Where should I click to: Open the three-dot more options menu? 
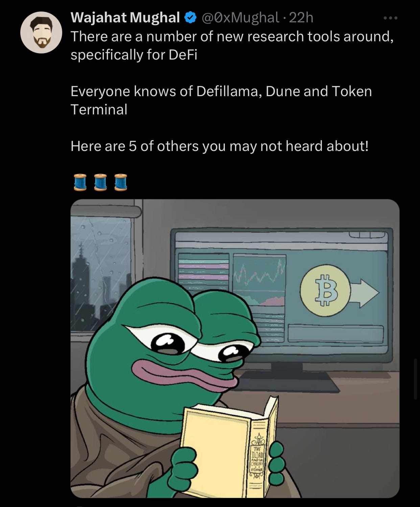pyautogui.click(x=391, y=18)
